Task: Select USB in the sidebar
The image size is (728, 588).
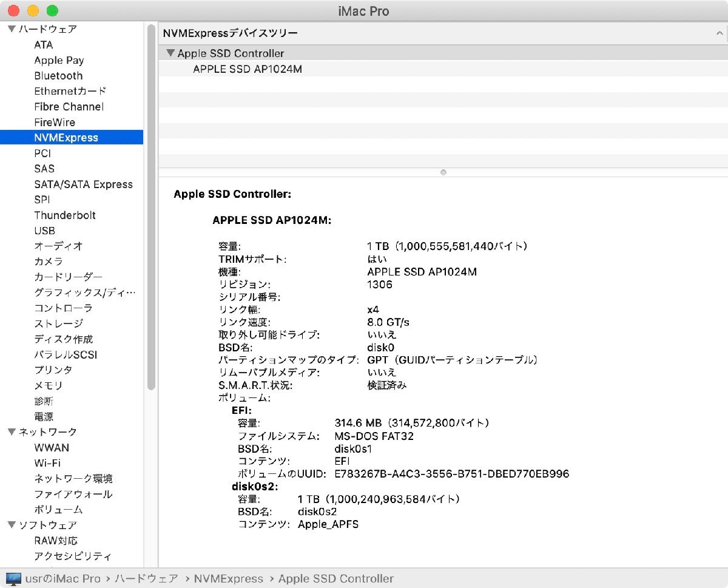Action: point(44,231)
